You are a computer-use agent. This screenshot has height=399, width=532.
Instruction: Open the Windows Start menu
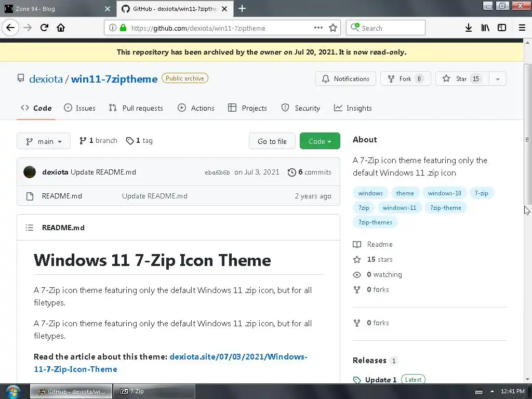click(13, 392)
